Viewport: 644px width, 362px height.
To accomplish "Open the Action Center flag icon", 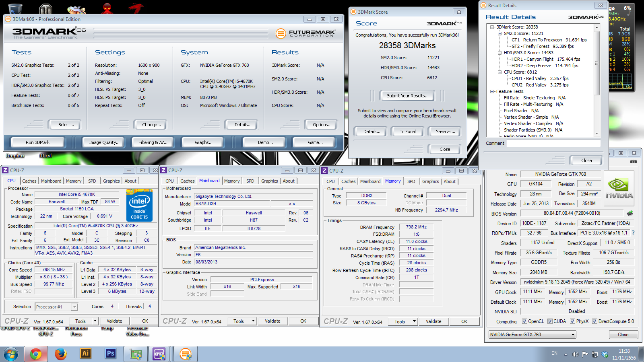I will [585, 354].
